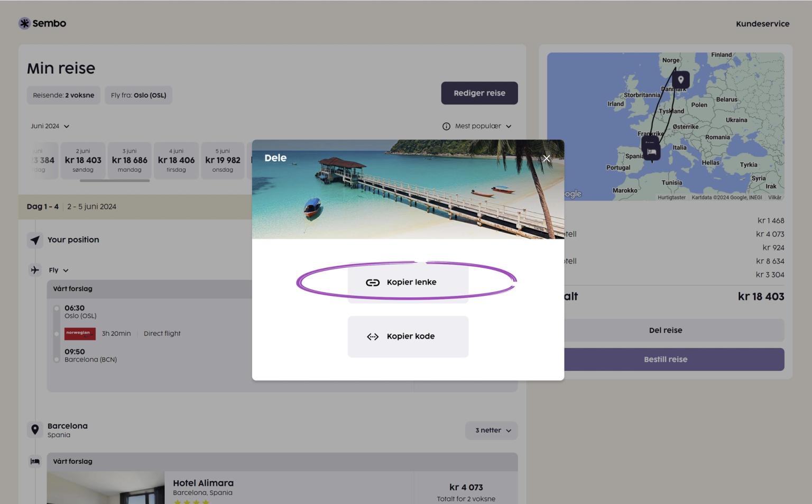Click the Norwegian airline logo
This screenshot has width=812, height=504.
[80, 334]
